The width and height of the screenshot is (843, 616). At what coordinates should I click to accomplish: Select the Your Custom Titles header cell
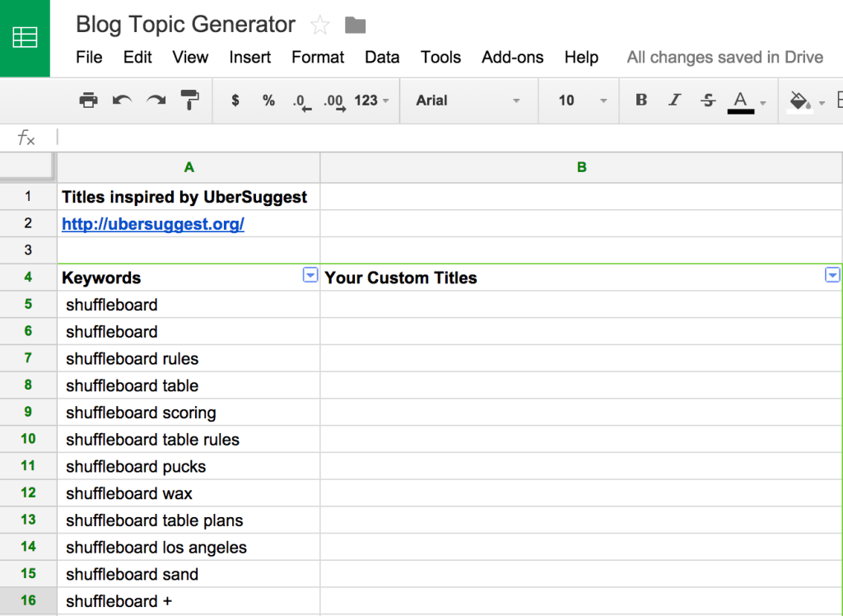581,278
